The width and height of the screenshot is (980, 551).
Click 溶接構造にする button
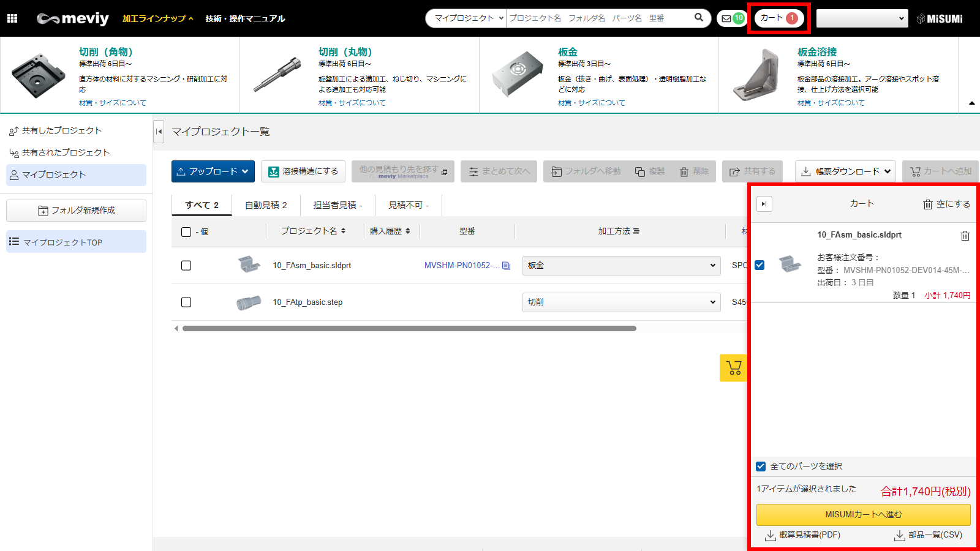(303, 171)
